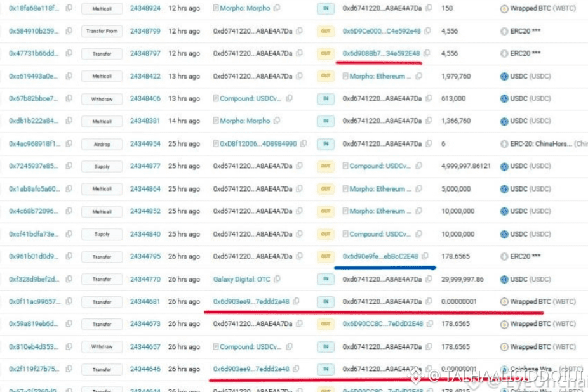Click contract icon beside Morpho: Ethereum in 5,000,000 row

(345, 188)
